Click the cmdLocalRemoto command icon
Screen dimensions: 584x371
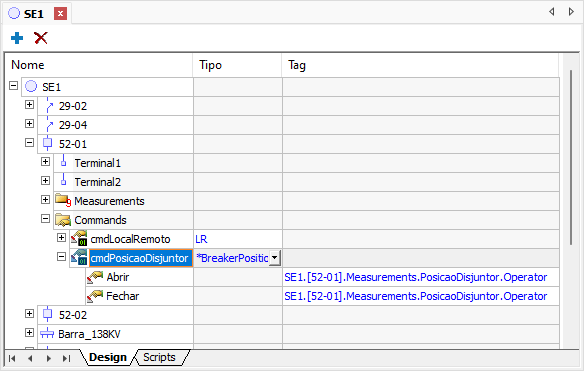[x=79, y=238]
